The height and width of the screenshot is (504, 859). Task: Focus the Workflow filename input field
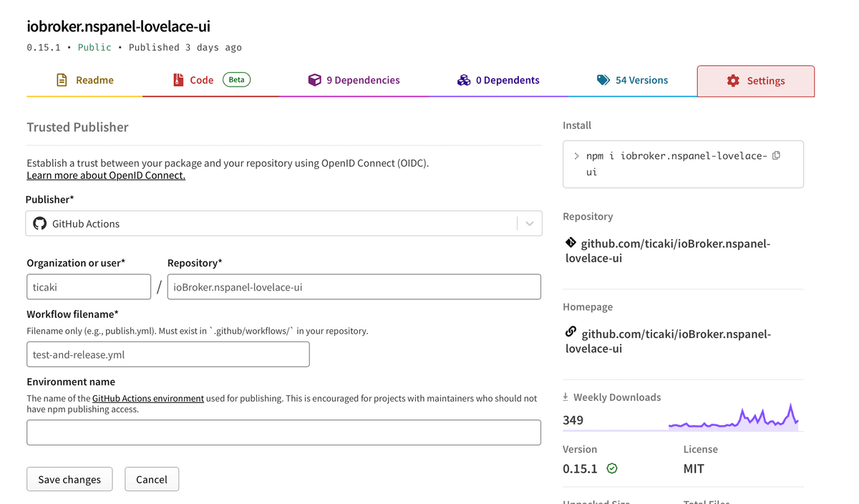tap(168, 354)
